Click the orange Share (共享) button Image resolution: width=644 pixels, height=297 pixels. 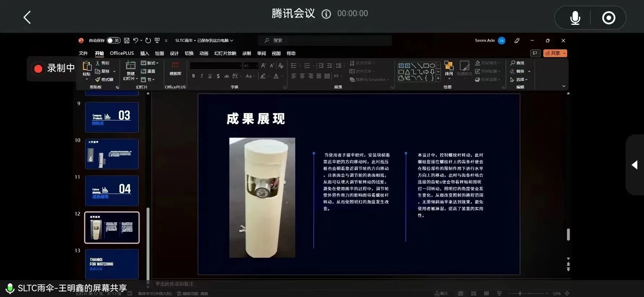pyautogui.click(x=555, y=53)
